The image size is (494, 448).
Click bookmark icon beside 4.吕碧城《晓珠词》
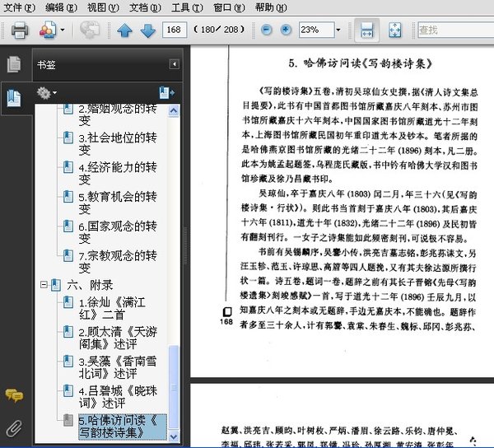point(68,390)
